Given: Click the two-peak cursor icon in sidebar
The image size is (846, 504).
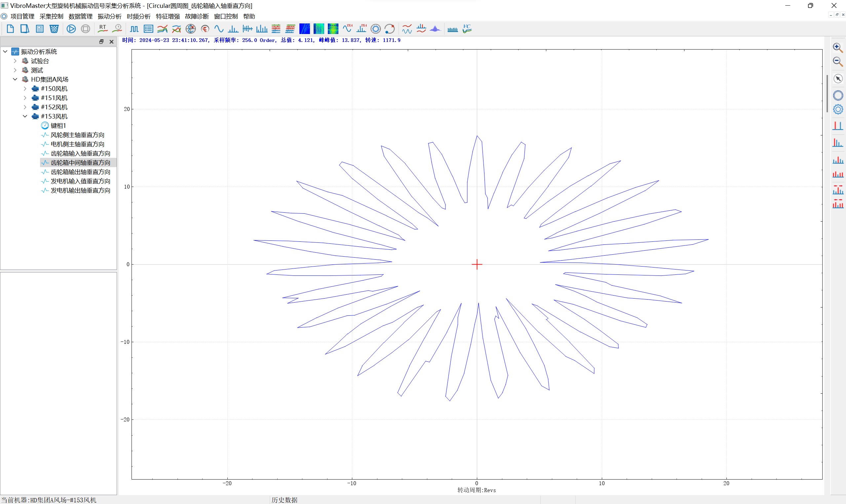Looking at the screenshot, I should [838, 126].
